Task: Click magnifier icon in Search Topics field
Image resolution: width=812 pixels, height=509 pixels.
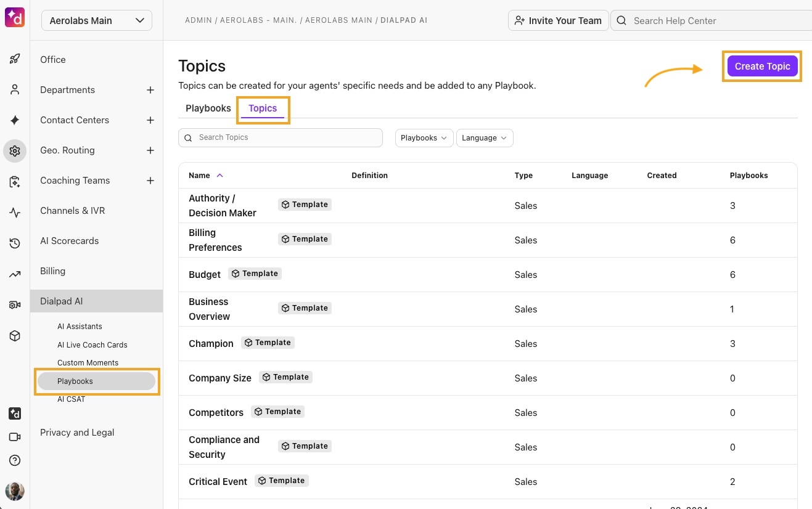Action: 188,138
